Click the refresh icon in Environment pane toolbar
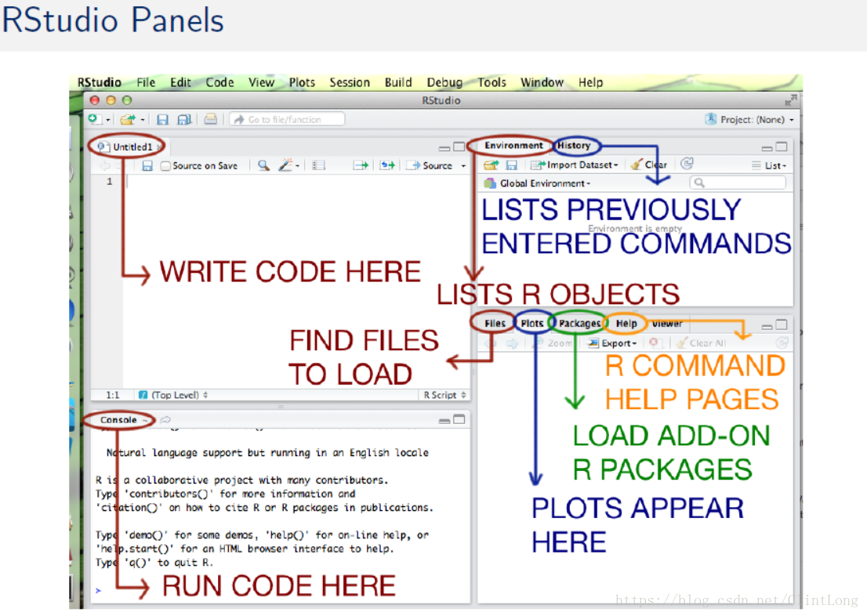The image size is (867, 616). 687,164
